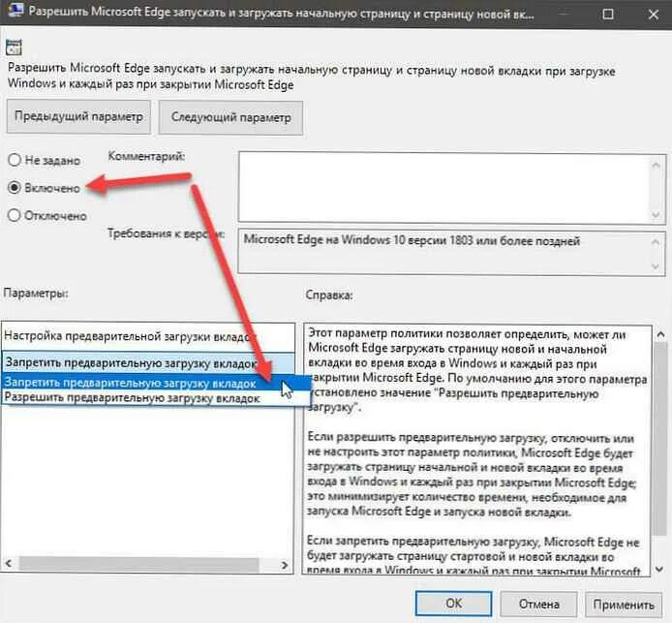Click version requirements scroll up arrow
672x623 pixels.
[656, 242]
